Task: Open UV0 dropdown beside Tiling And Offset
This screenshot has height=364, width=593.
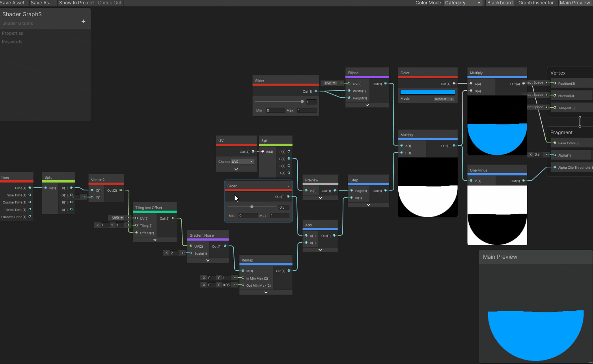Action: 118,218
